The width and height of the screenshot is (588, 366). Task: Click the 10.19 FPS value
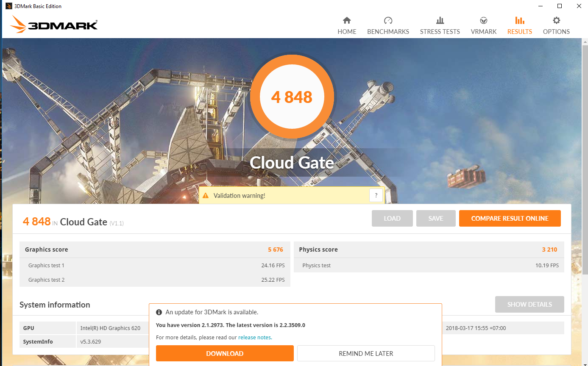547,266
